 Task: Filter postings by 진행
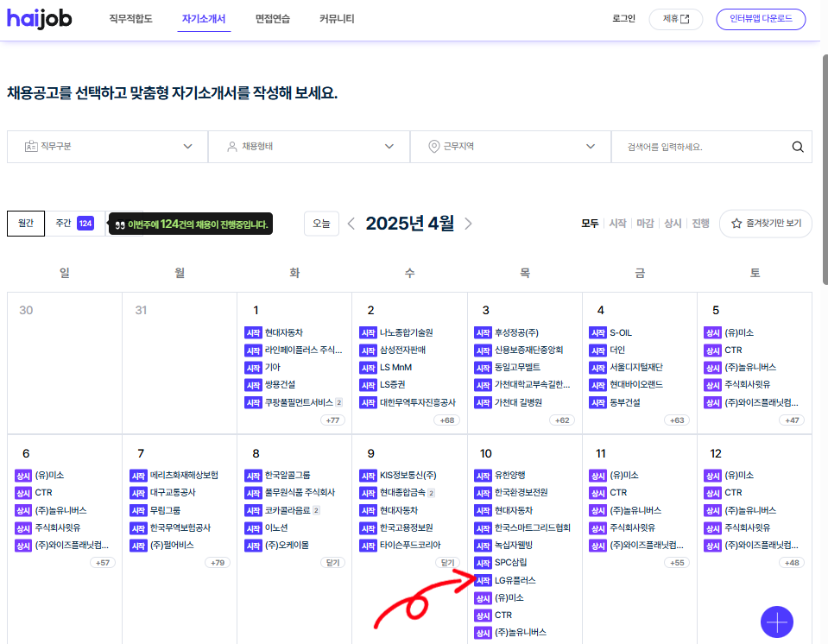(701, 224)
